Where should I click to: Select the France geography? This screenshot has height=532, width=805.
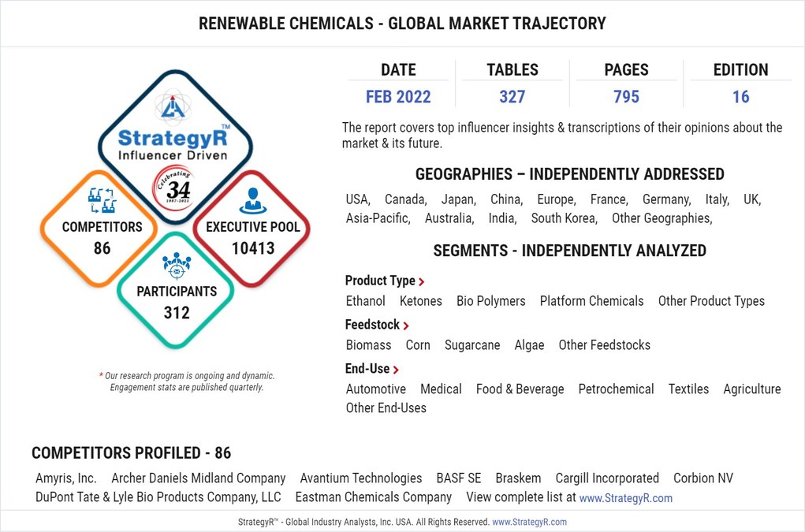609,199
